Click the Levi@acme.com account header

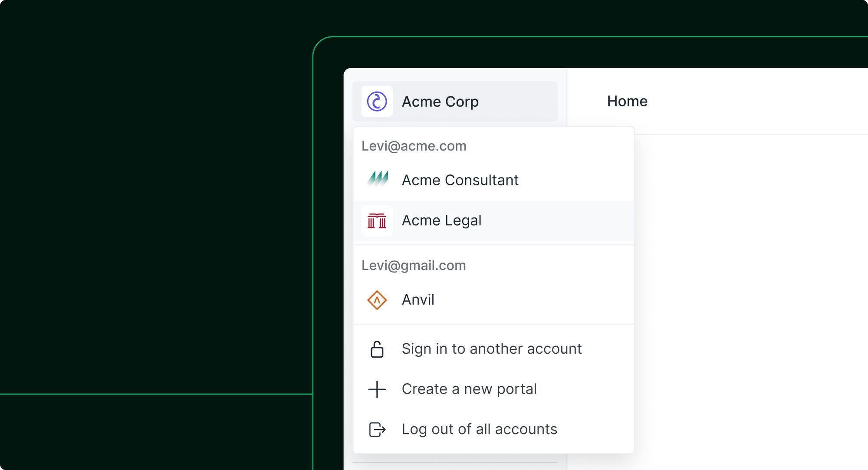point(414,146)
